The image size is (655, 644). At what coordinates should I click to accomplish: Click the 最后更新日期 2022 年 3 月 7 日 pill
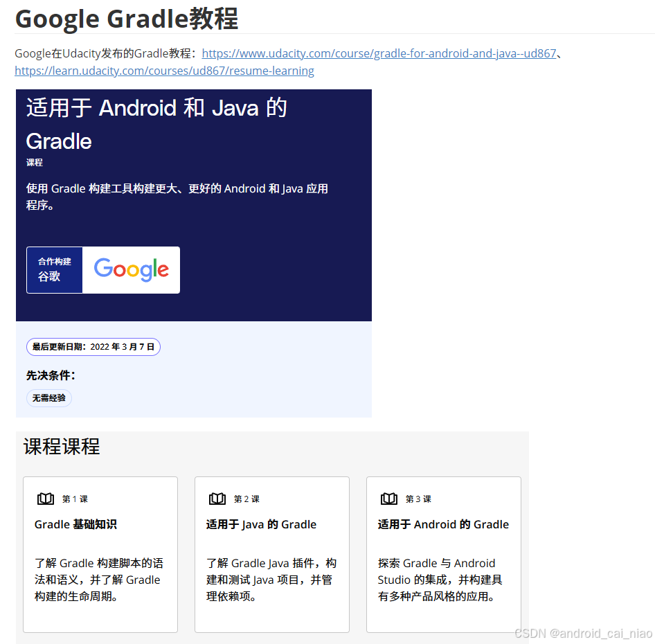93,347
